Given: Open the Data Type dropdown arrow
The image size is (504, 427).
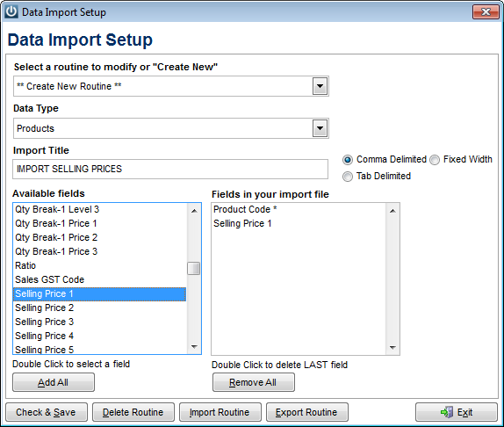Looking at the screenshot, I should [320, 128].
